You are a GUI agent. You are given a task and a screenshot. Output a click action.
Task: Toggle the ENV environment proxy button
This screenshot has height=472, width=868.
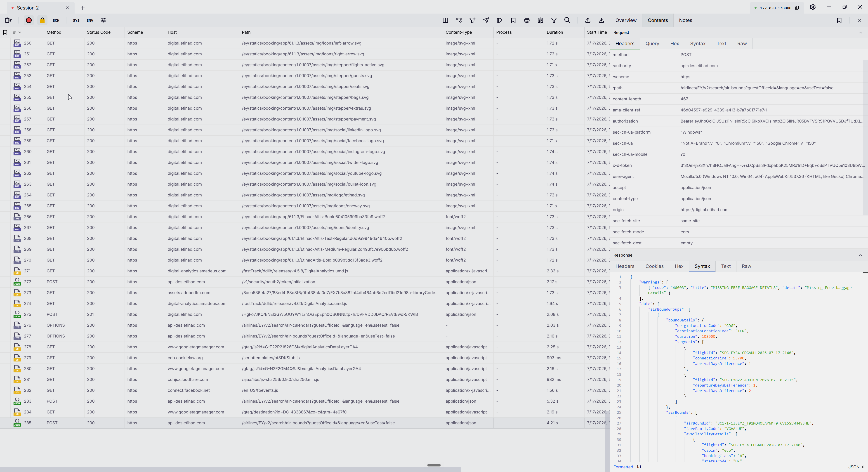click(90, 20)
